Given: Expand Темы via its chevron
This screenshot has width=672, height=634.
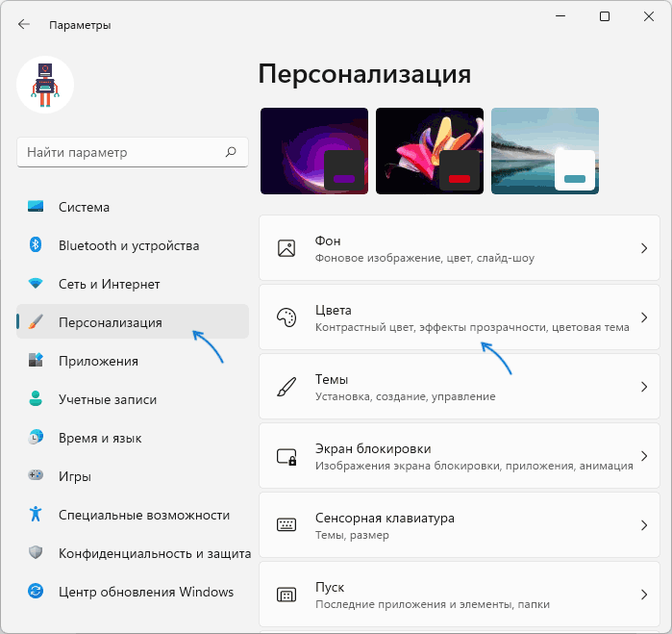Looking at the screenshot, I should tap(644, 387).
